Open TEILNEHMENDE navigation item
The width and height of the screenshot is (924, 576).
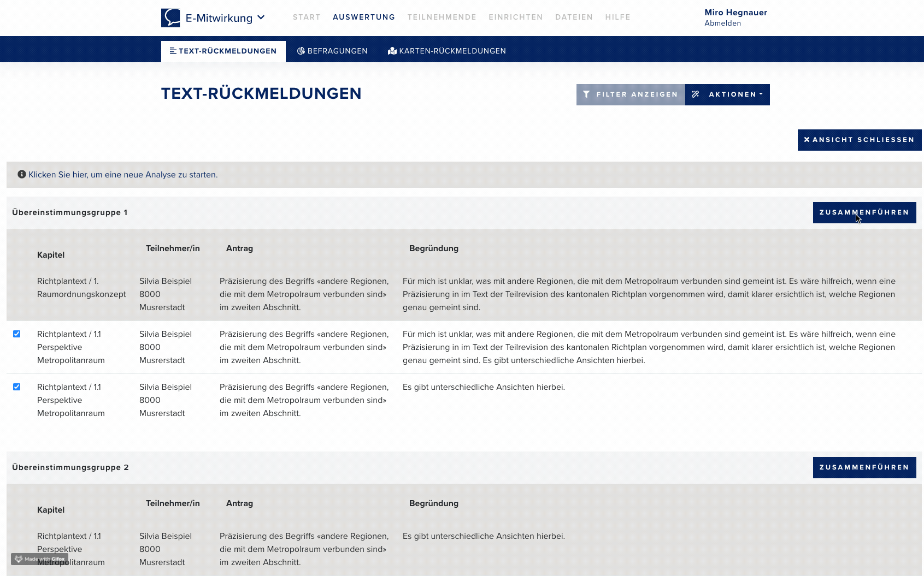pyautogui.click(x=442, y=17)
